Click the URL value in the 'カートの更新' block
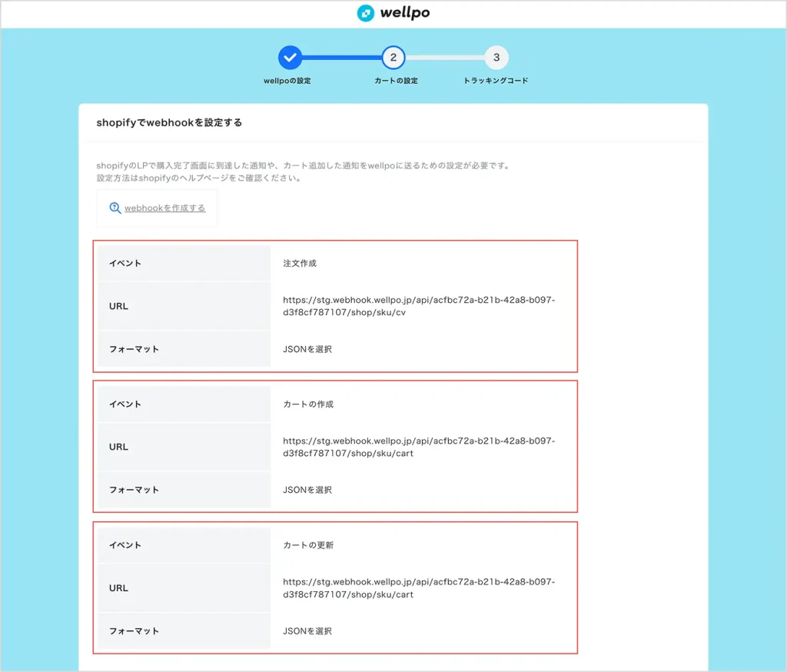 click(x=418, y=588)
